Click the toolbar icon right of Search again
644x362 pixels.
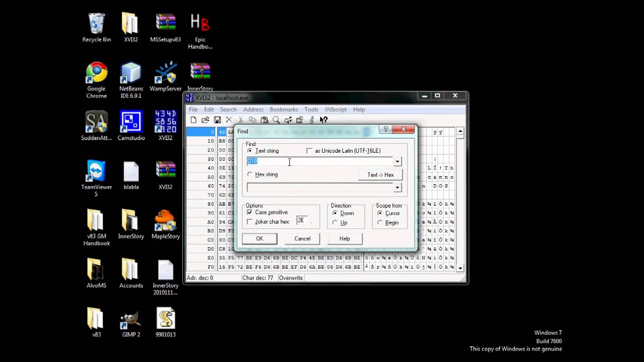pyautogui.click(x=300, y=120)
